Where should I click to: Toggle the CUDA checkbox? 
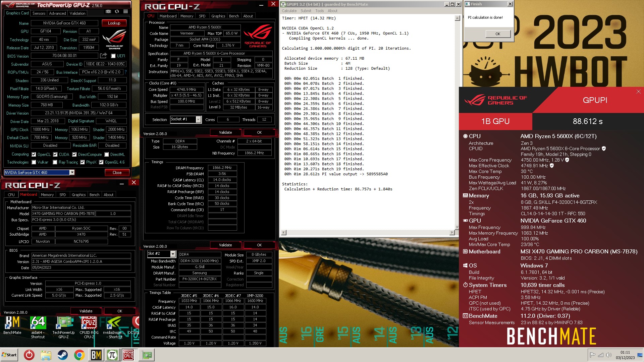tap(55, 155)
